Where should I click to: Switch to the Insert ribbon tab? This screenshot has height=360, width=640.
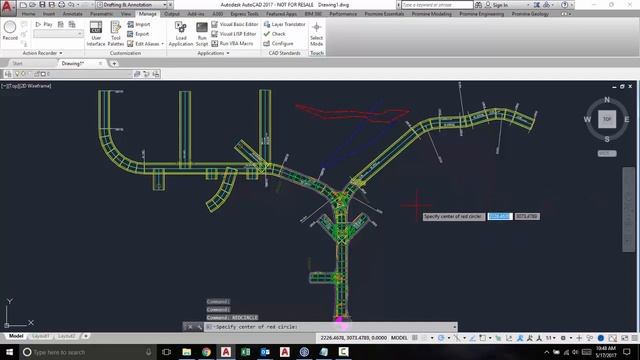pos(49,14)
